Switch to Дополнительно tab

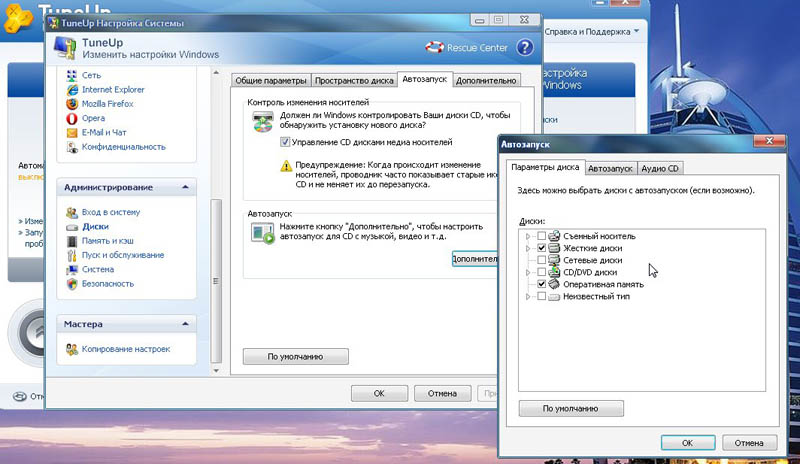(x=486, y=81)
